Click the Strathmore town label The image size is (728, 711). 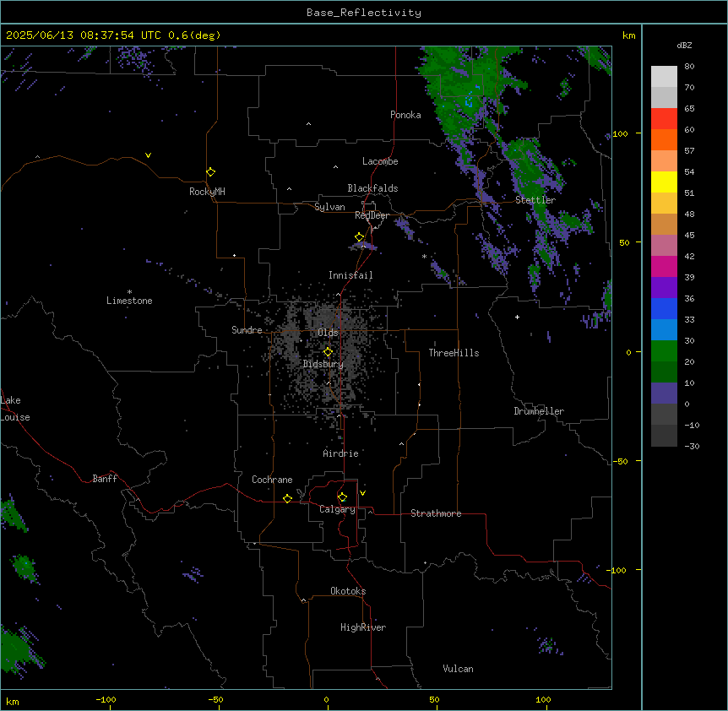pyautogui.click(x=436, y=513)
